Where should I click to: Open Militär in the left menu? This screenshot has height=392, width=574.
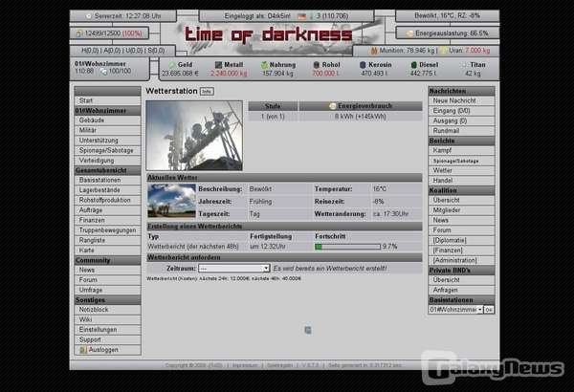click(x=107, y=130)
